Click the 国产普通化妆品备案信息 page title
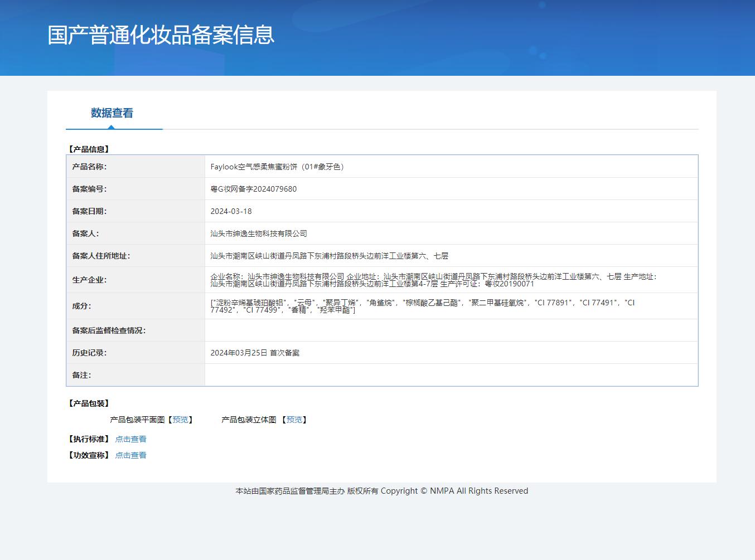 click(161, 35)
